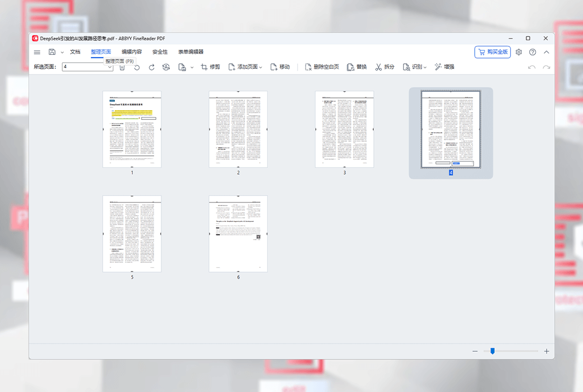Rotate selected page clockwise

click(151, 67)
